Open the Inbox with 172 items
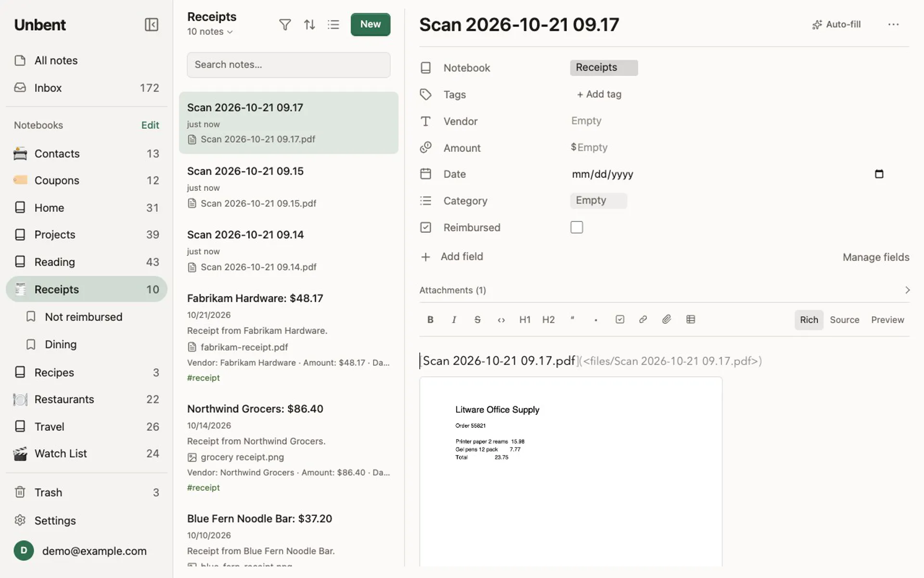Screen dimensions: 924x578 (87, 88)
